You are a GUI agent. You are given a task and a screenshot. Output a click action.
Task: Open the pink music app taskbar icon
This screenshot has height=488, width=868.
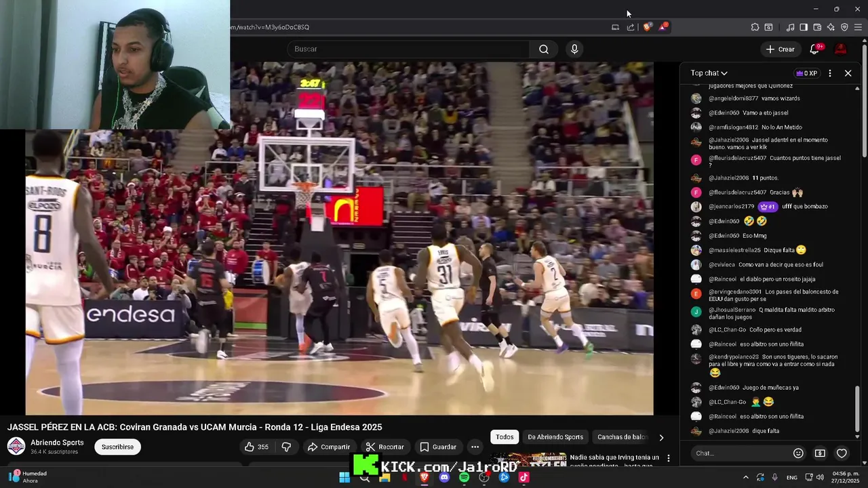point(524,477)
